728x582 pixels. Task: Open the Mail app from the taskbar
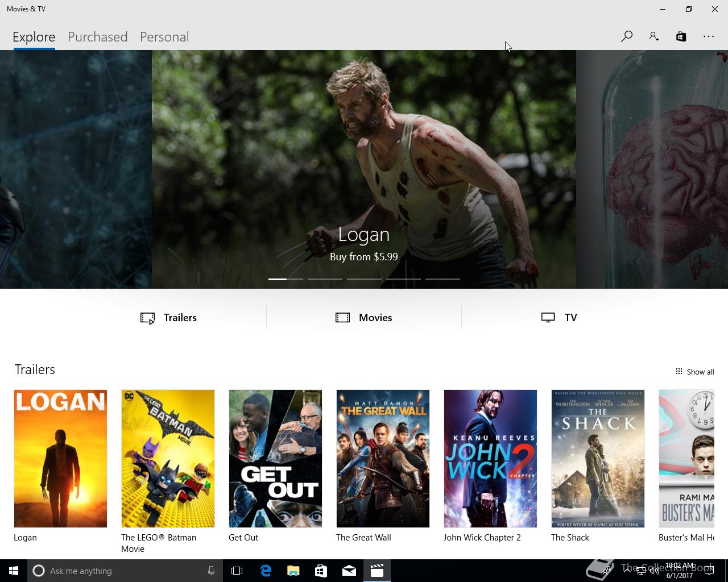point(349,571)
